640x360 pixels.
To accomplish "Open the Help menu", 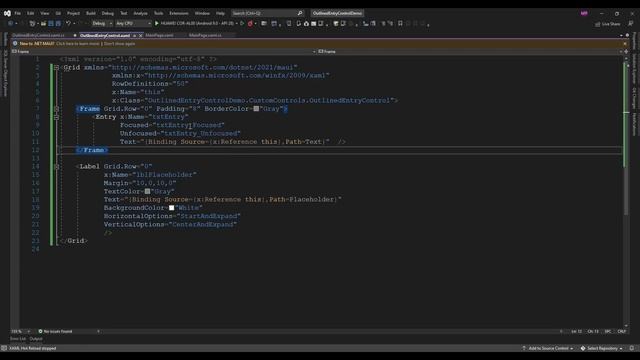I will (220, 13).
